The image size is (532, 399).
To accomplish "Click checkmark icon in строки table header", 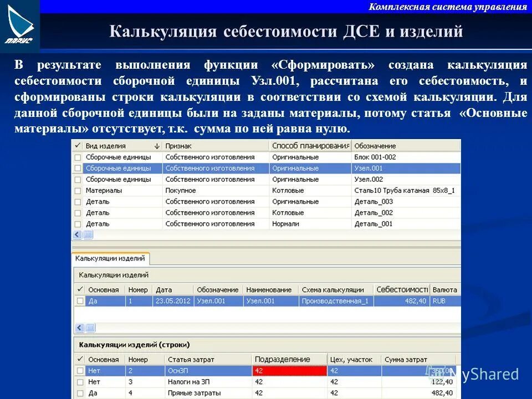I will [78, 359].
